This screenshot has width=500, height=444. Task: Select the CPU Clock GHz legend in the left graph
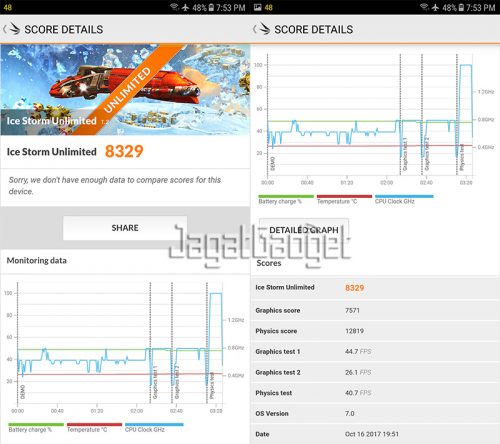tap(154, 427)
